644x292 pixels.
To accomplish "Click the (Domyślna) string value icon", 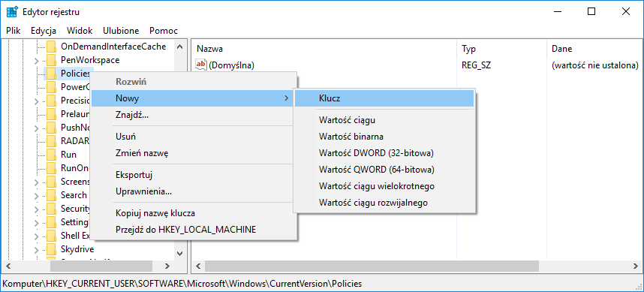I will point(201,65).
